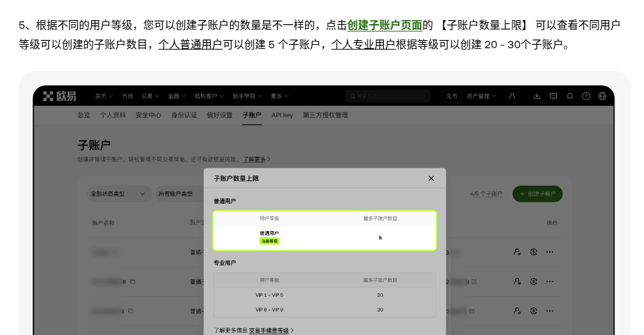Switch to the 第三方授权管理 tab
The height and width of the screenshot is (335, 644).
click(325, 115)
